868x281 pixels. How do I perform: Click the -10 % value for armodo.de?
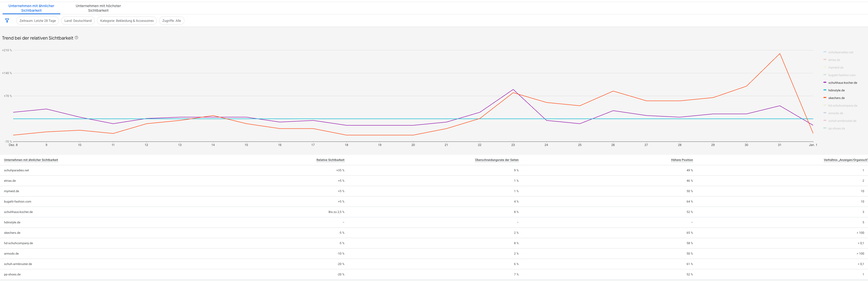point(341,254)
